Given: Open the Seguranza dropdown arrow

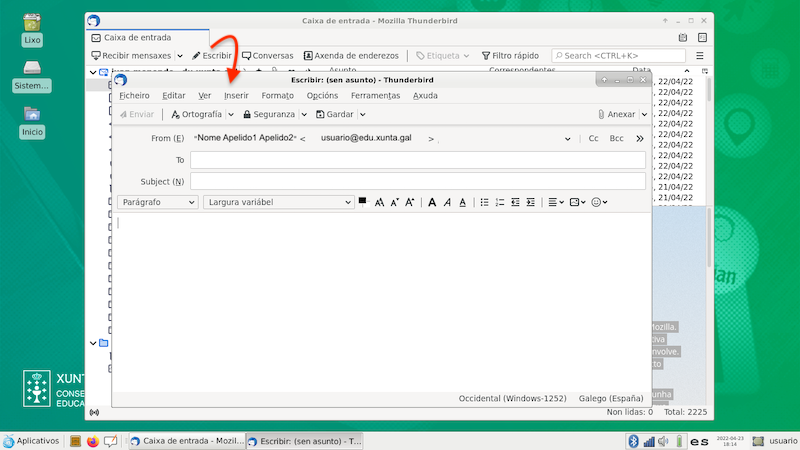Looking at the screenshot, I should click(303, 114).
